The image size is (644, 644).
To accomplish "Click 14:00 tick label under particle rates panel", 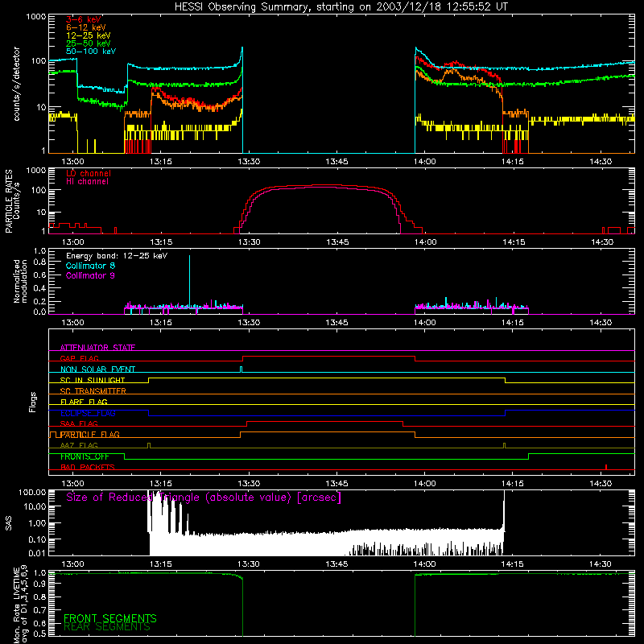I will click(x=425, y=242).
